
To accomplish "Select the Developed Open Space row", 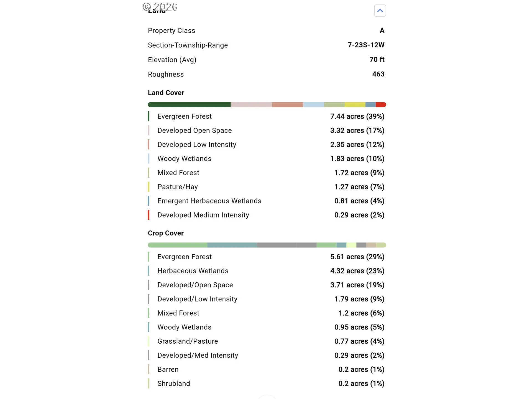I will coord(266,131).
